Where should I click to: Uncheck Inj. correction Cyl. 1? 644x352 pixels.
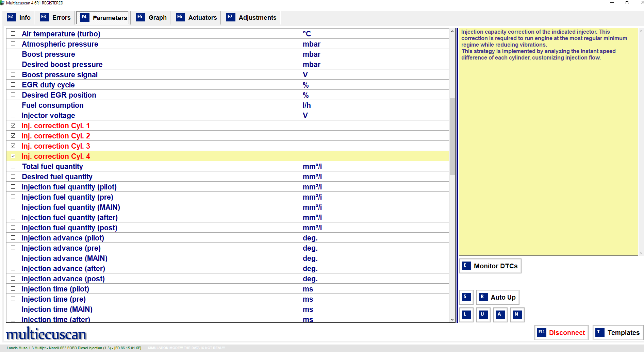point(13,125)
